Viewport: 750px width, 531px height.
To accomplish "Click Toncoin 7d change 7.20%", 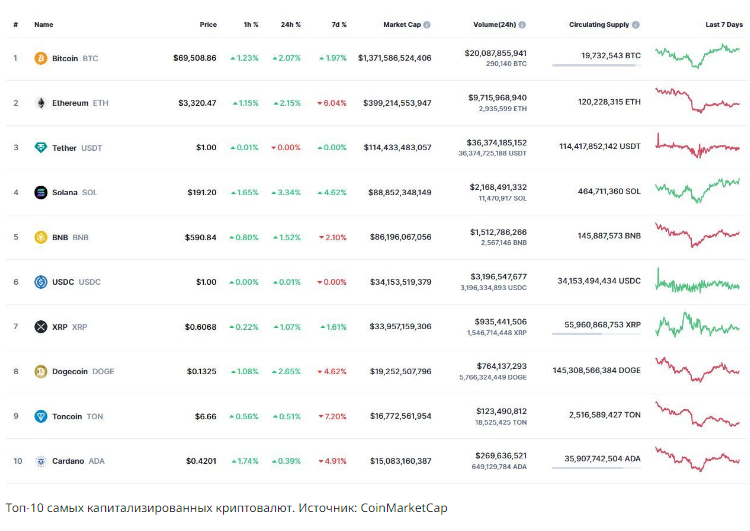I will coord(332,416).
